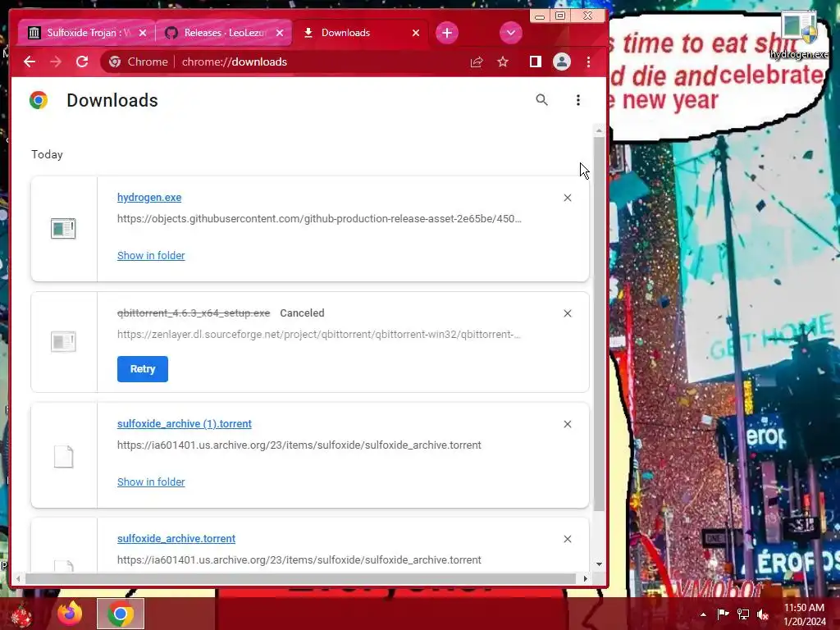
Task: Open the Downloads page more actions menu
Action: click(x=578, y=100)
